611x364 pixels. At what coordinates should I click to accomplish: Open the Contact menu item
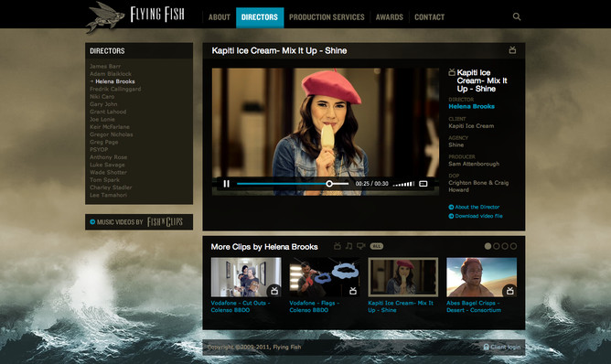[429, 17]
